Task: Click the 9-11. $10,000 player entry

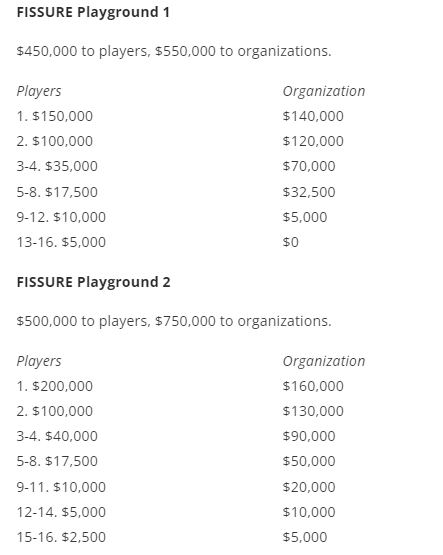Action: [x=61, y=487]
